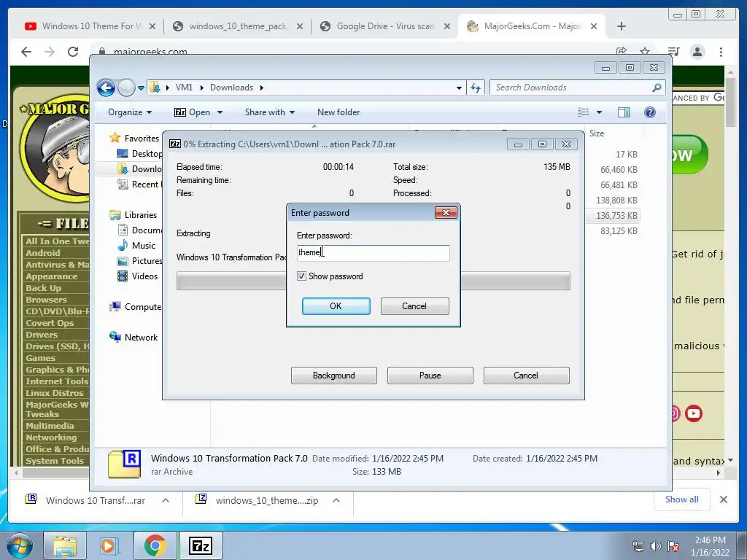
Task: Click the password input field
Action: (x=373, y=253)
